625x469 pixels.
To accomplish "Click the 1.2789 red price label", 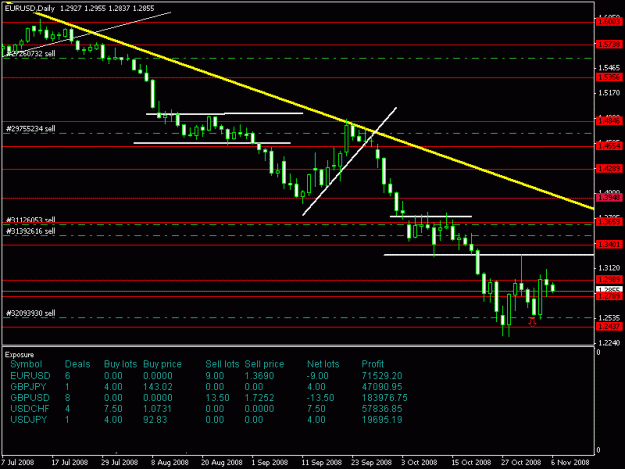I will (609, 296).
